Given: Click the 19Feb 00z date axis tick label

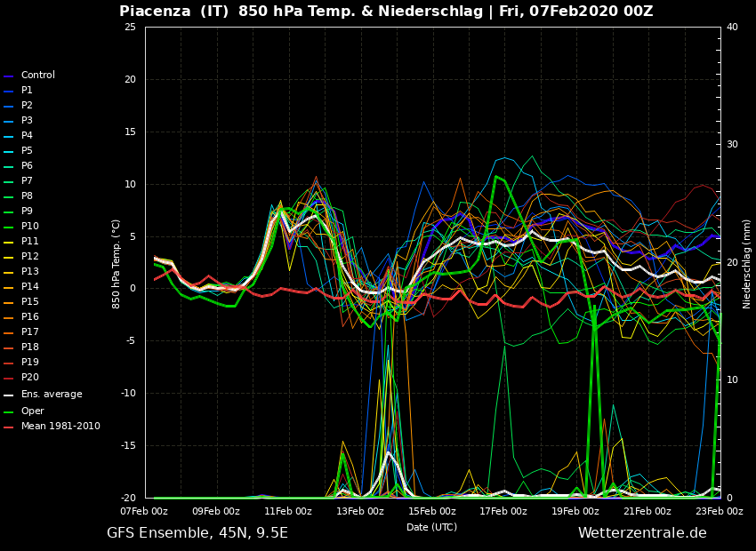Looking at the screenshot, I should click(575, 511).
